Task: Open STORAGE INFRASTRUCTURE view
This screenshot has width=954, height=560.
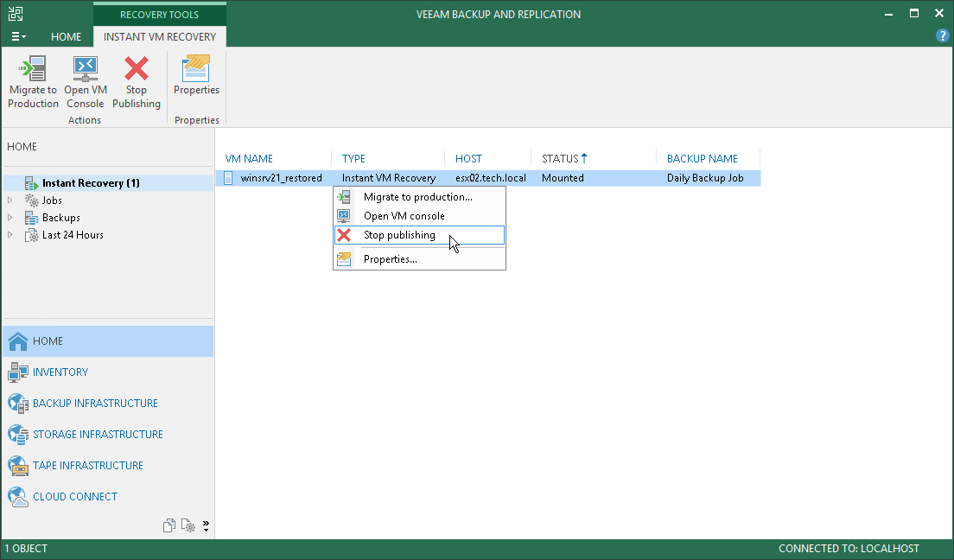Action: coord(98,435)
